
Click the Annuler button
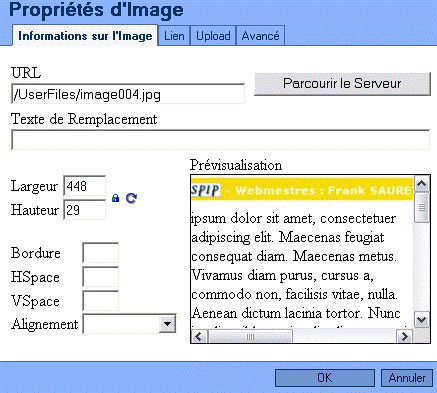(407, 378)
